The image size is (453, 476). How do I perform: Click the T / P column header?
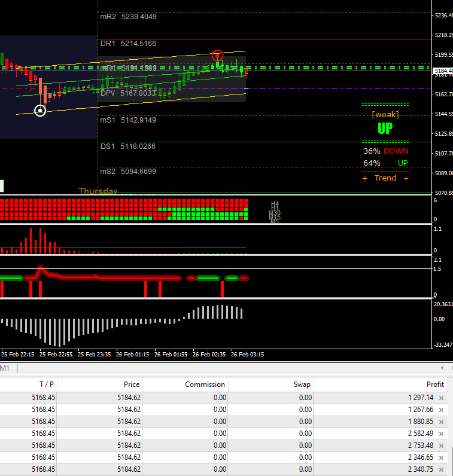tap(47, 385)
